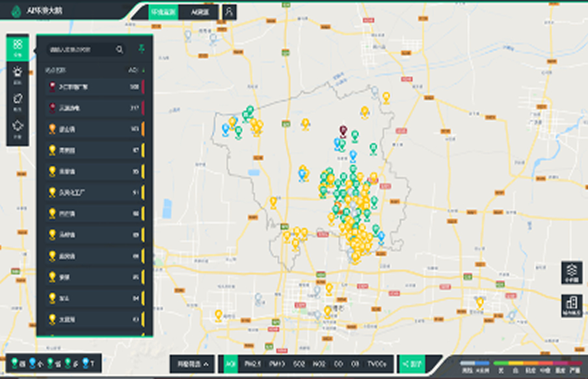
Task: Sort the station list by AQI column arrow
Action: [143, 70]
